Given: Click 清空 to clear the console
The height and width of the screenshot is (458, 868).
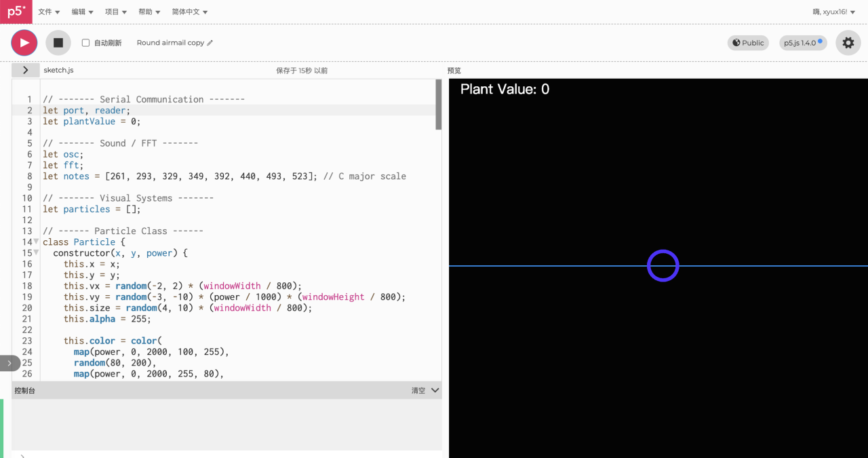Looking at the screenshot, I should point(418,390).
